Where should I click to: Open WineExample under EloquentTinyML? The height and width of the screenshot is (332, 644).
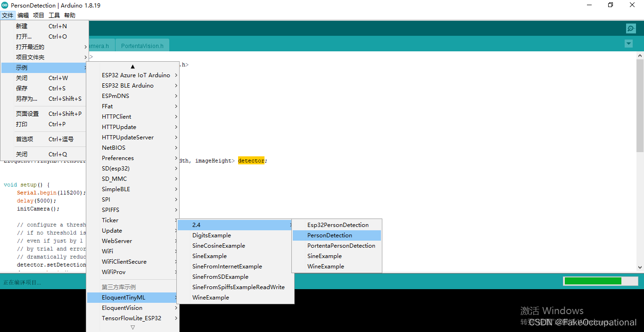click(236, 298)
